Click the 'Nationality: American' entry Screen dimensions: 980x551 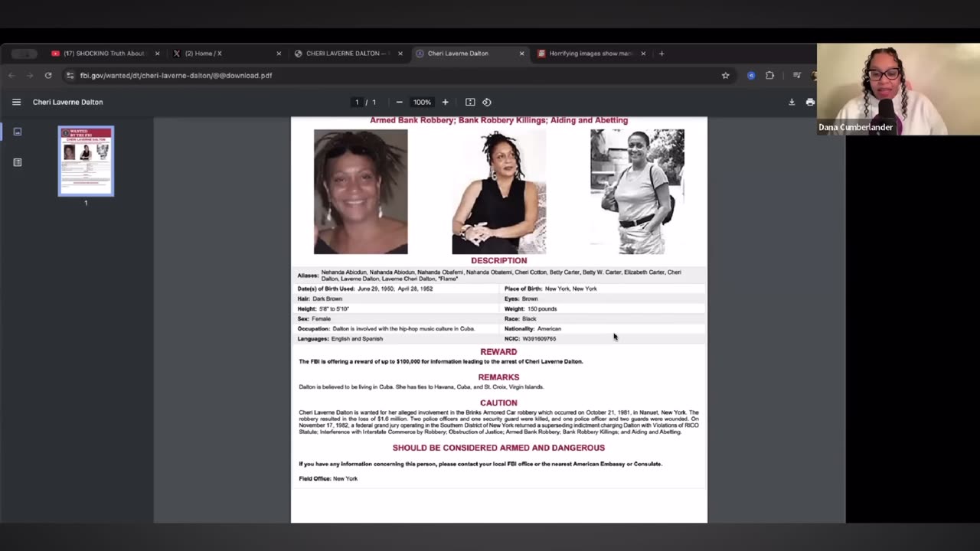coord(533,328)
